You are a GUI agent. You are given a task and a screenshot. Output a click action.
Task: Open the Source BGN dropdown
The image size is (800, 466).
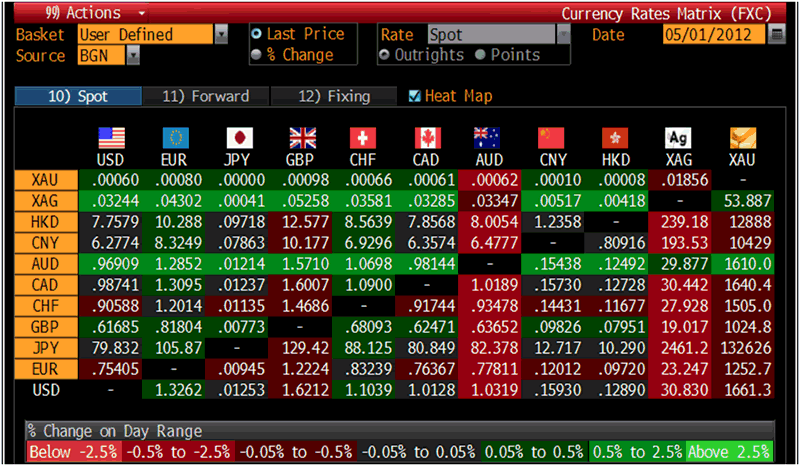133,56
